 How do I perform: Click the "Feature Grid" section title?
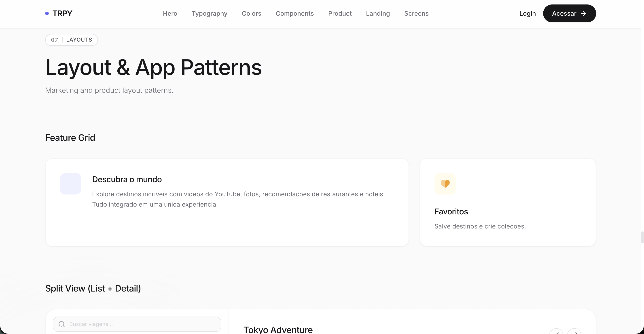point(70,138)
